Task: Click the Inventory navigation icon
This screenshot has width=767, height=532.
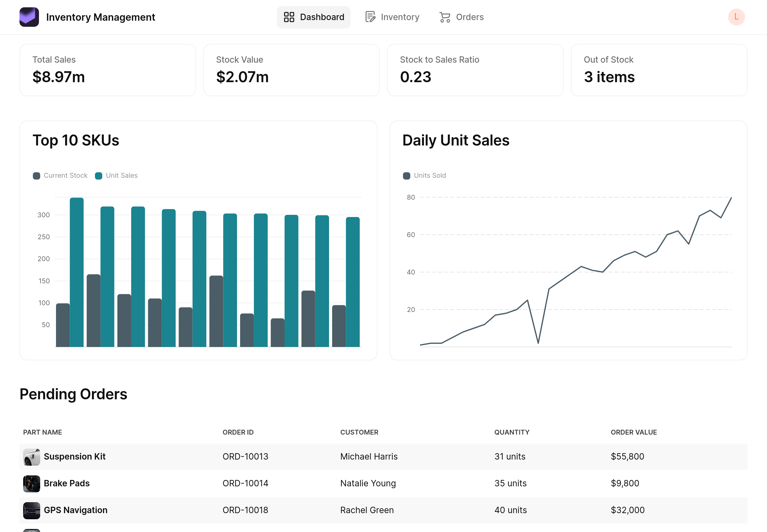Action: click(x=370, y=17)
